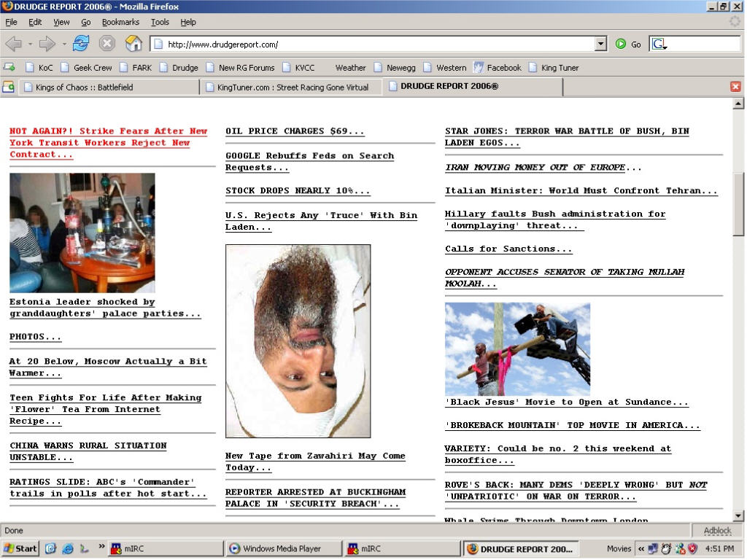The image size is (747, 560).
Task: Click the upside-down face photo
Action: tap(298, 341)
